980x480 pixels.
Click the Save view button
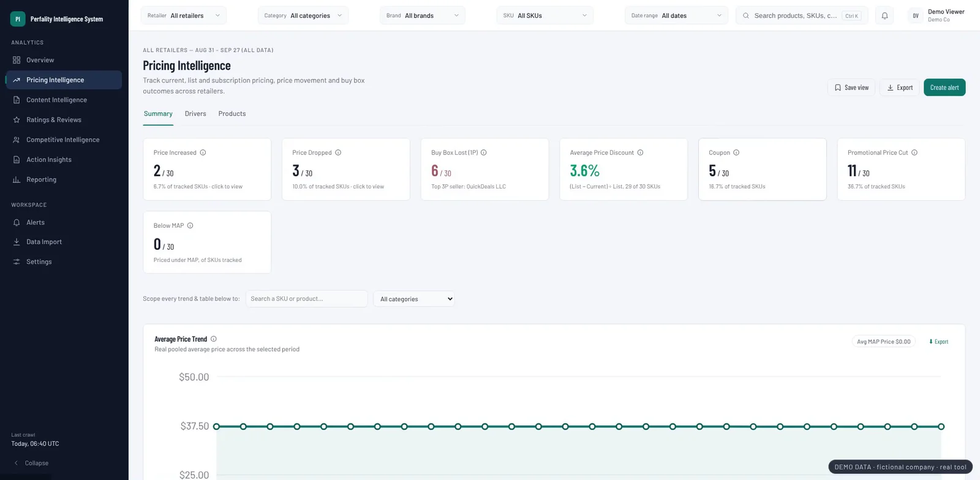[851, 88]
